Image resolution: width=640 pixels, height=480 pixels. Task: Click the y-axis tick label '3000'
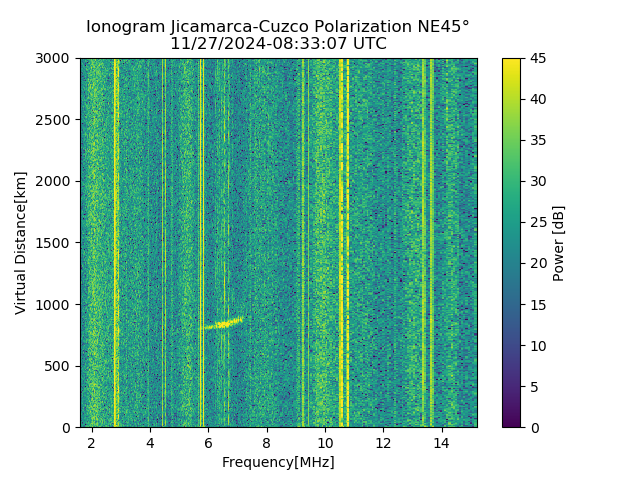pos(52,58)
